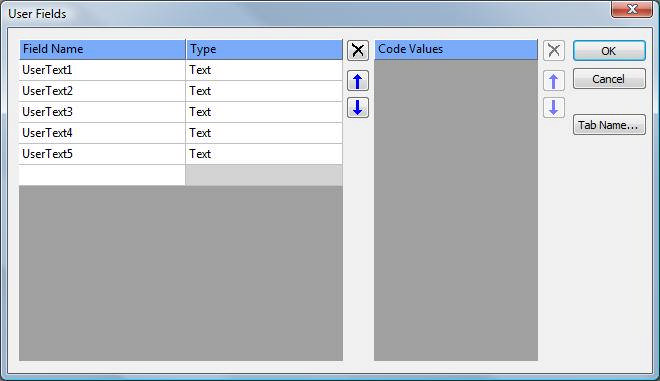This screenshot has height=381, width=660.
Task: Select the UserText3 field name cell
Action: (102, 112)
